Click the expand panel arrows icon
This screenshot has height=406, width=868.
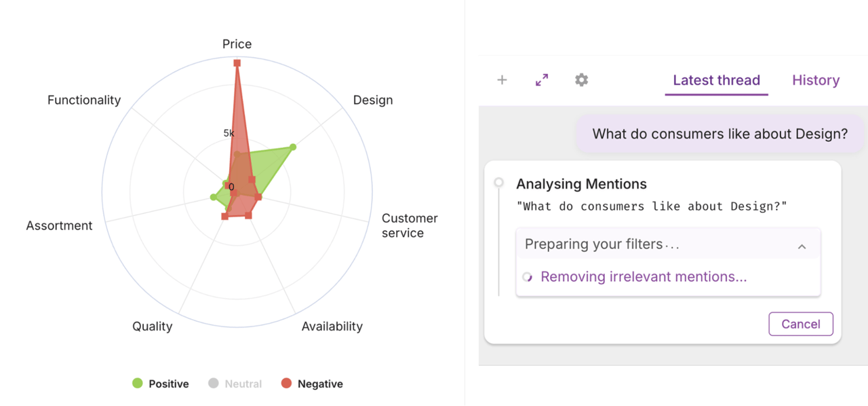[x=542, y=80]
